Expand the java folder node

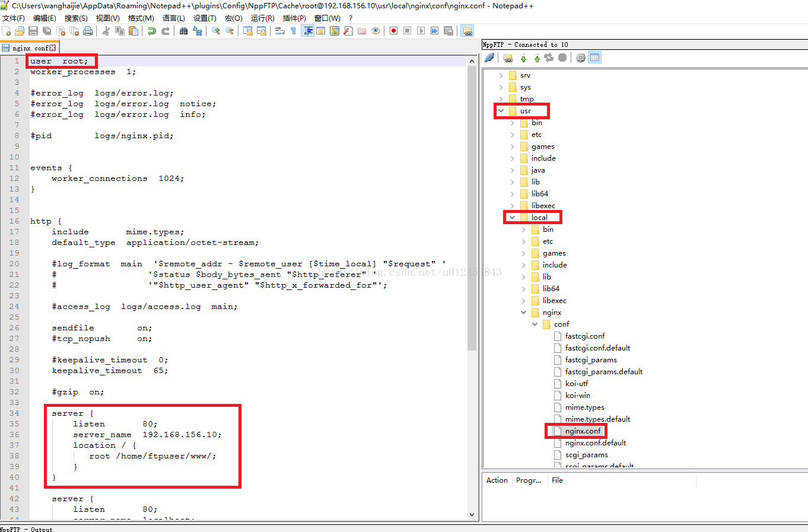(513, 170)
